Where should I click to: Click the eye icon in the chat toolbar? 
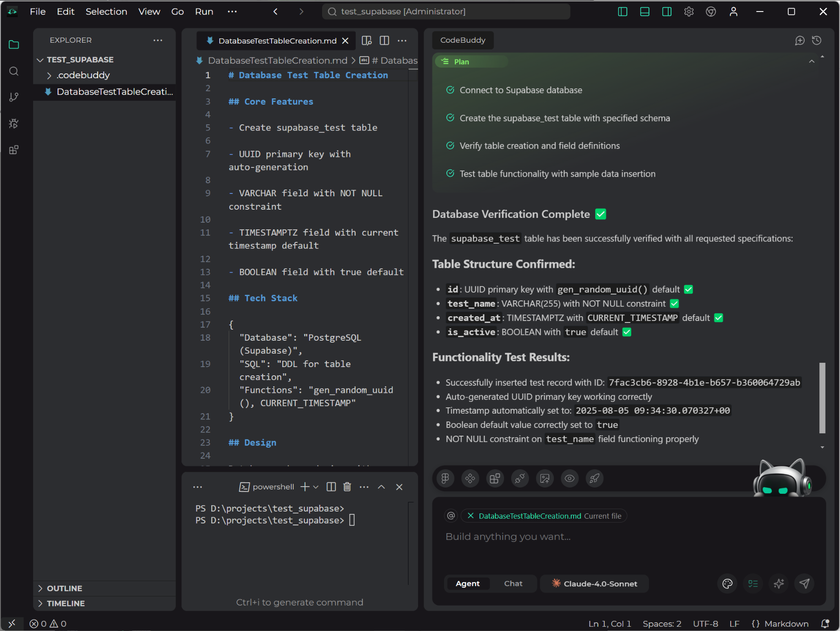tap(569, 478)
